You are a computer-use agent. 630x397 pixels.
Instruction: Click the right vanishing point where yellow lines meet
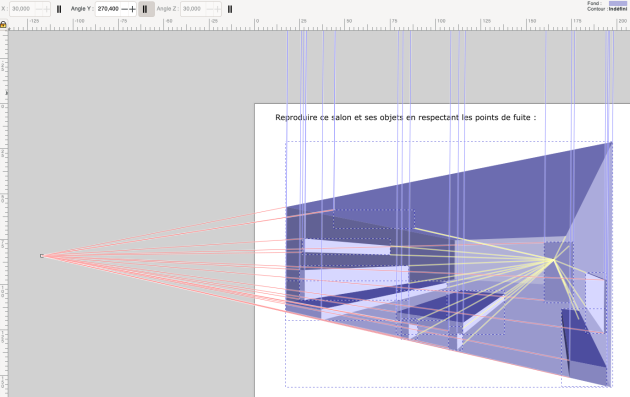(x=554, y=260)
